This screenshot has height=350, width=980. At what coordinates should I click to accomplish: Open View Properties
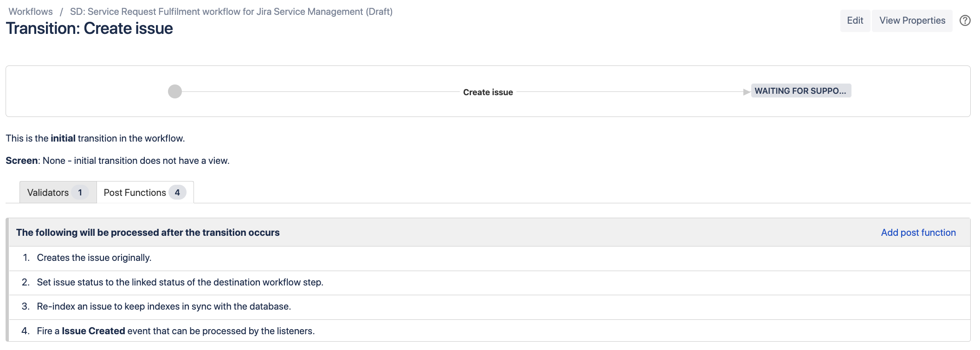coord(912,20)
